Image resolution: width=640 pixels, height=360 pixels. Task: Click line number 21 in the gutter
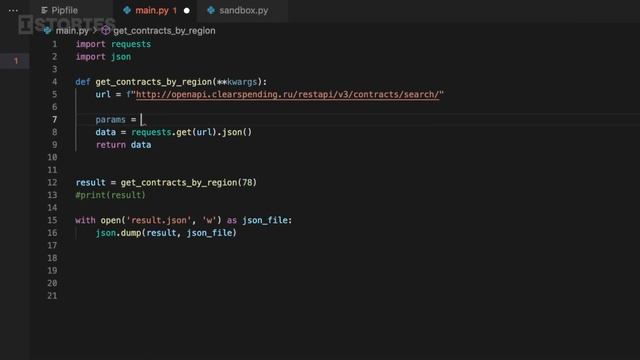tap(52, 296)
